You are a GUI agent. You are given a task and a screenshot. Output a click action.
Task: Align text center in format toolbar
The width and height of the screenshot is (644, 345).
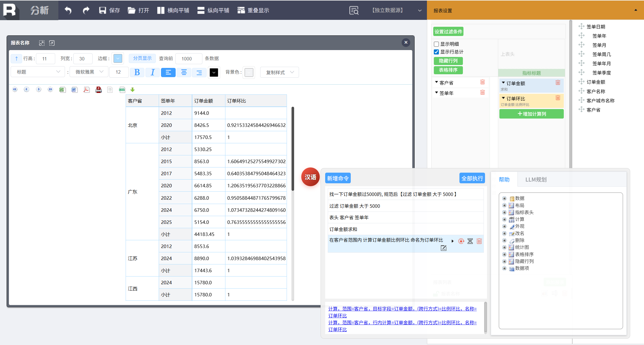184,72
